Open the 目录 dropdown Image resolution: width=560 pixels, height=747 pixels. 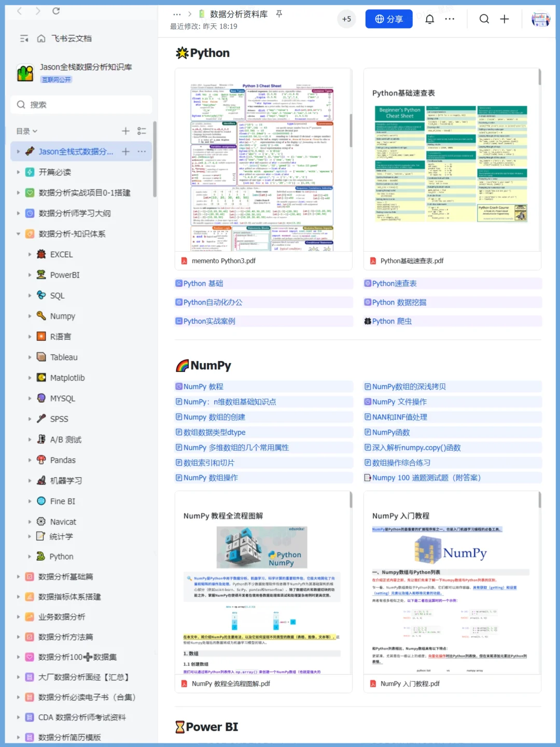pyautogui.click(x=27, y=131)
